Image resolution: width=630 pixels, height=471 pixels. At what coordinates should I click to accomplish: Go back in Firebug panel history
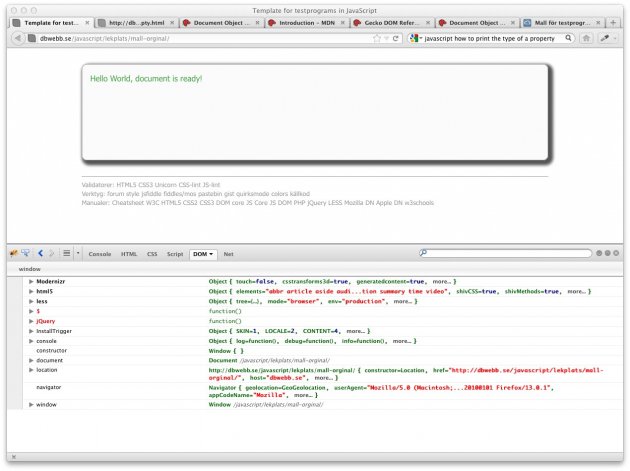point(40,253)
